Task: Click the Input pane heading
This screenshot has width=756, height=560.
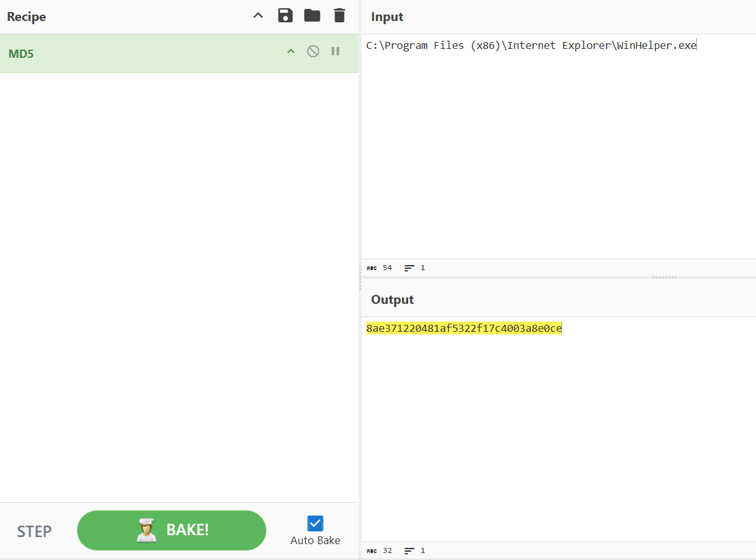Action: coord(387,17)
